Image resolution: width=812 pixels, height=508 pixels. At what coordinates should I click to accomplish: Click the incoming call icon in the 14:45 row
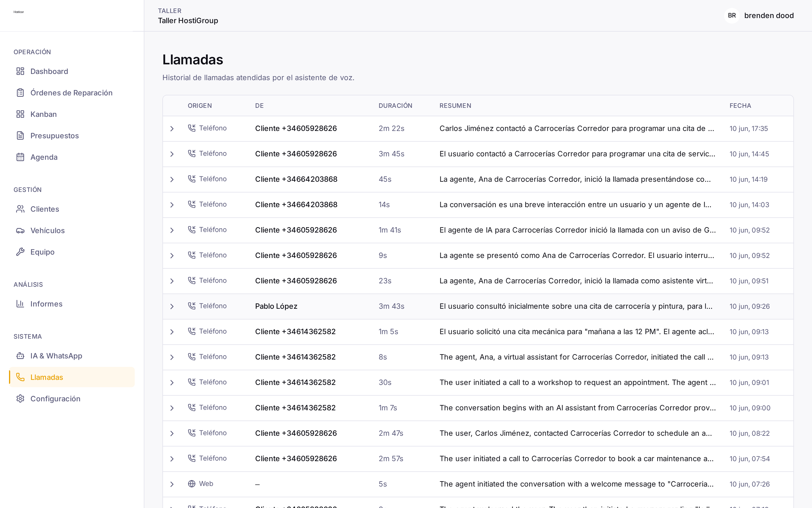[192, 154]
